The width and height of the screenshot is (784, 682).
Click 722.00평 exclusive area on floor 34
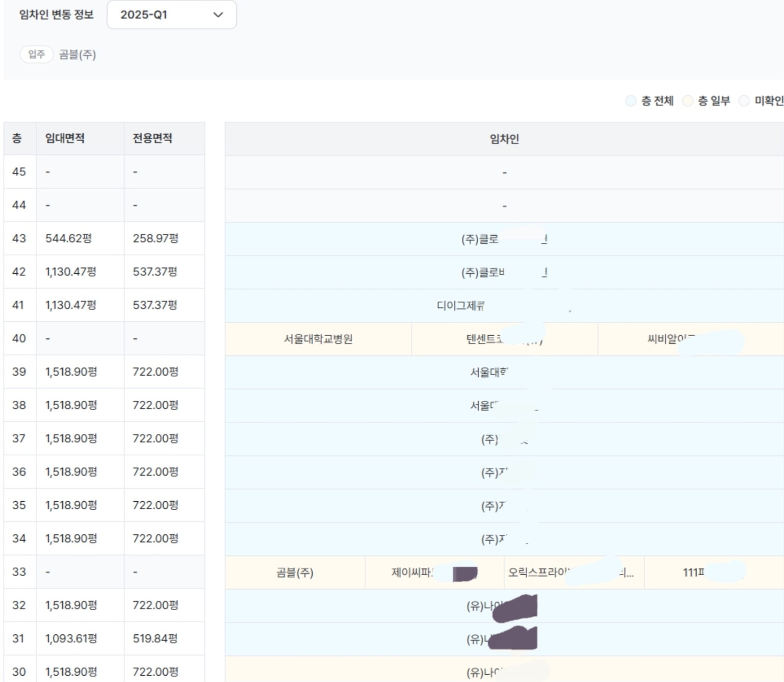point(155,538)
